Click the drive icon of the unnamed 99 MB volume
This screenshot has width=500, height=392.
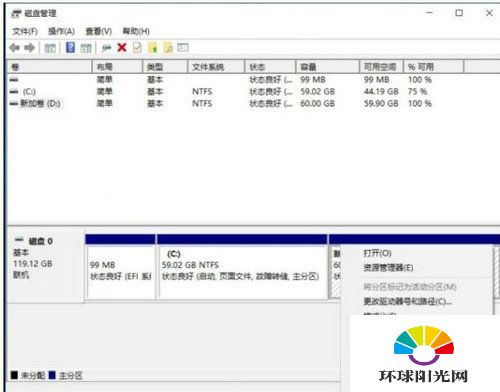tap(14, 80)
